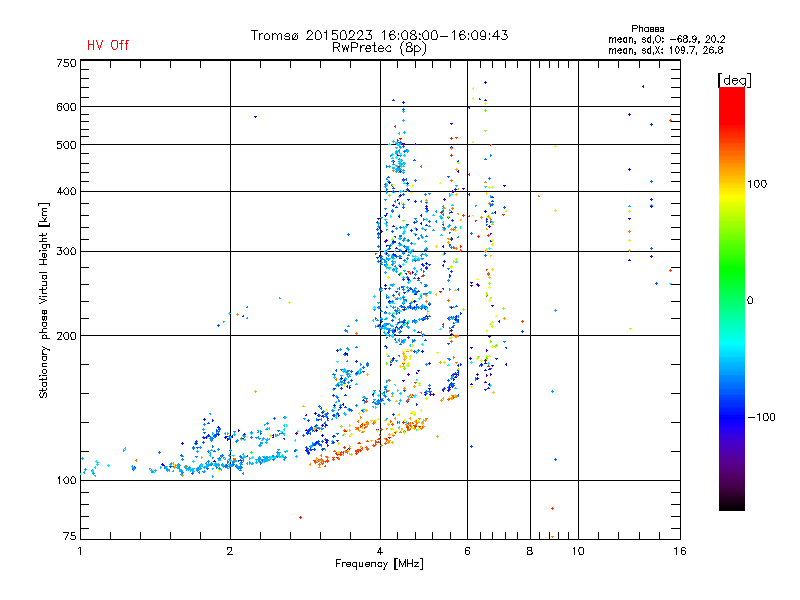Click the y-axis '75' tick label
The height and width of the screenshot is (600, 800).
[x=70, y=536]
